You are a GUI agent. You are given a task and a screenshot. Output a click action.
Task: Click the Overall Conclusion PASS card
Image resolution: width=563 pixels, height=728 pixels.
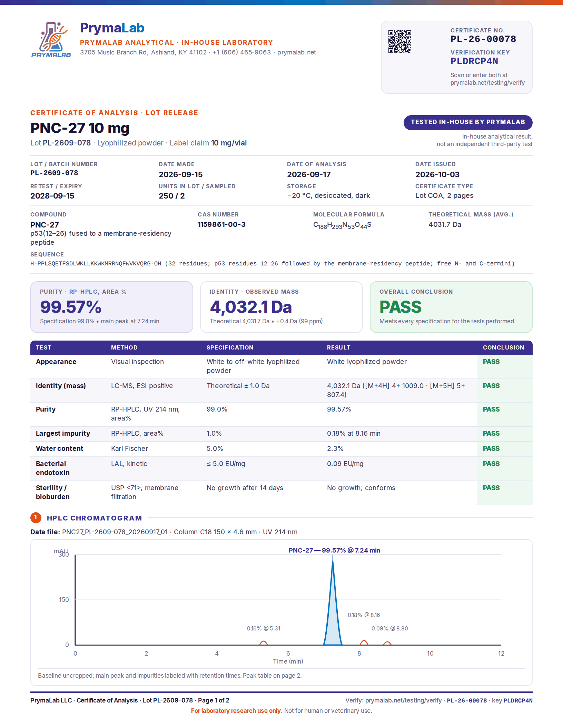pyautogui.click(x=451, y=307)
